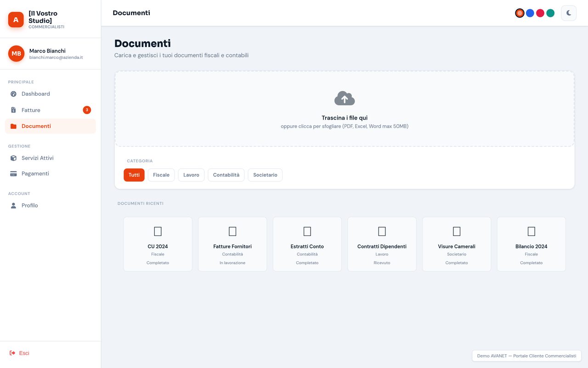Filter documents by Contabilità category
Viewport: 588px width, 368px height.
(226, 175)
